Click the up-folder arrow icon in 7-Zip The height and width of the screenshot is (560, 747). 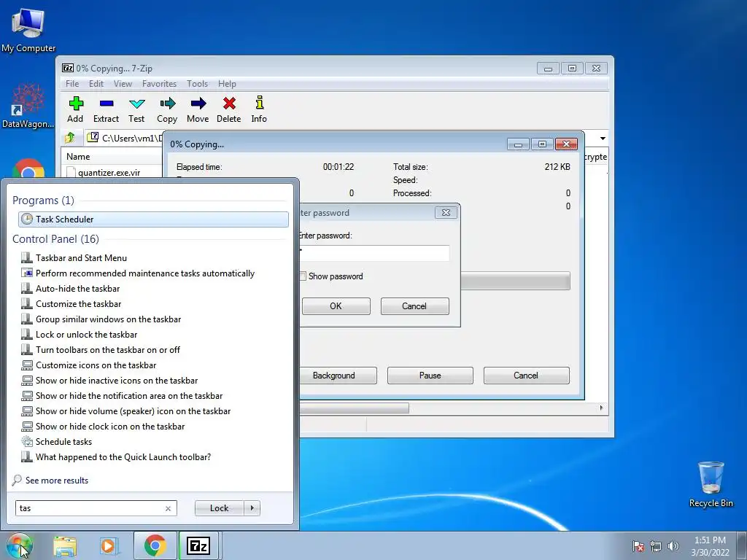pos(70,138)
